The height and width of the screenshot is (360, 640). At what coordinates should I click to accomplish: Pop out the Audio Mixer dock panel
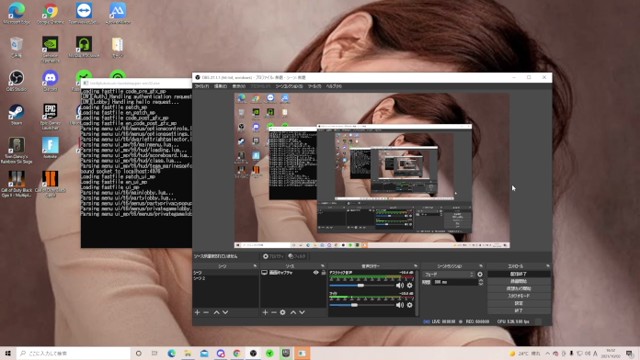tap(416, 266)
